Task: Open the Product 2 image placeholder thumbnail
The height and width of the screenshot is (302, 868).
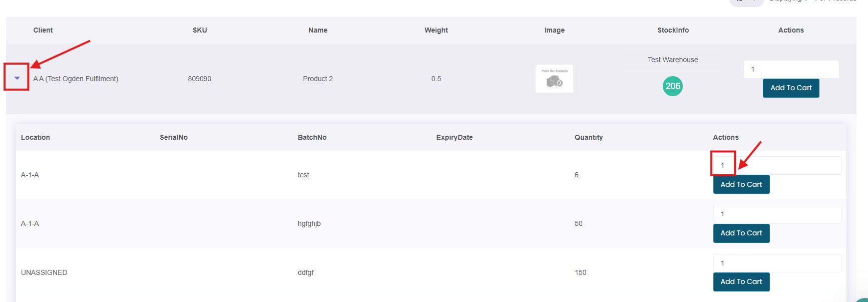Action: pyautogui.click(x=554, y=79)
